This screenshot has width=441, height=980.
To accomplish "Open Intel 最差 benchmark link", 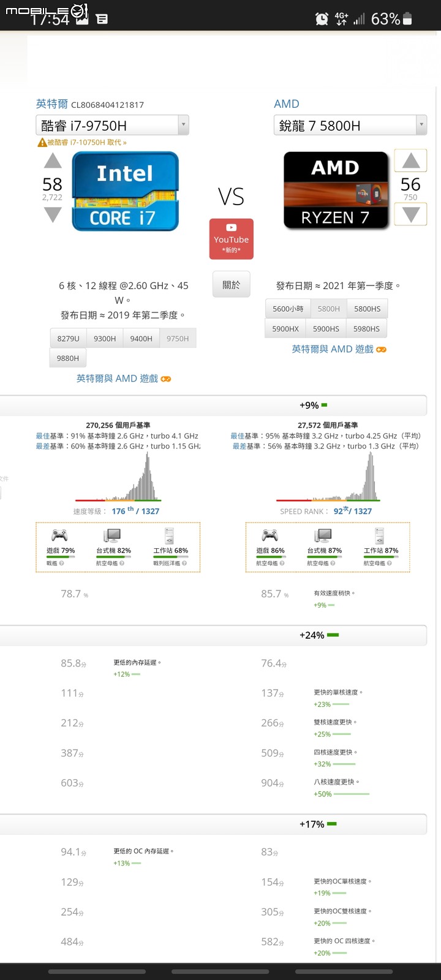I will 42,446.
